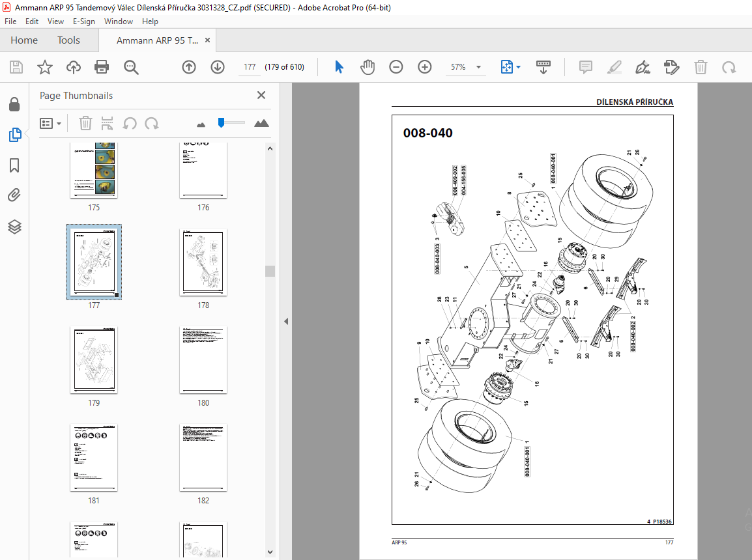Viewport: 752px width, 560px height.
Task: Select page 178 thumbnail
Action: point(203,262)
